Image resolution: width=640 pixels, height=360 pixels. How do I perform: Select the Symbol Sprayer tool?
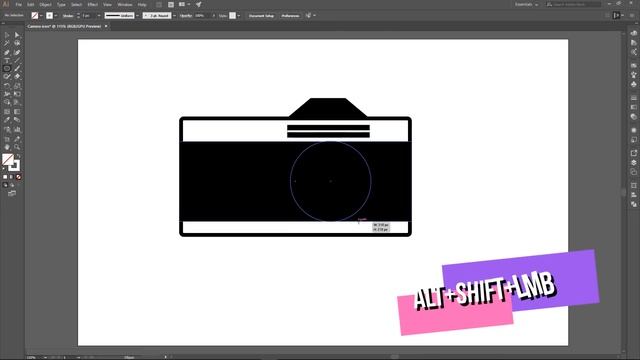click(7, 129)
